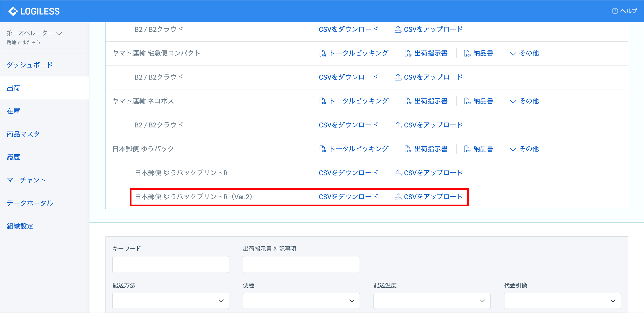Click the LOGILESS logo
The height and width of the screenshot is (313, 644).
(34, 11)
